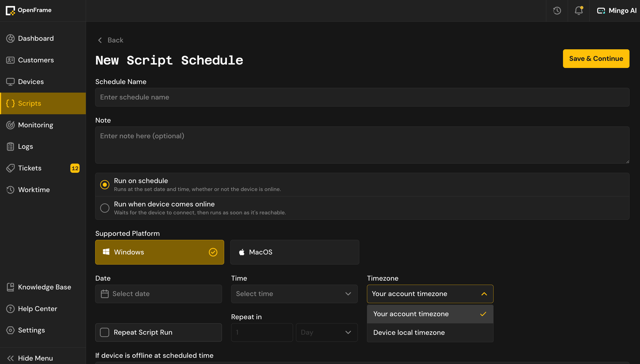The width and height of the screenshot is (640, 364).
Task: Select the Run on schedule radio button
Action: click(104, 185)
